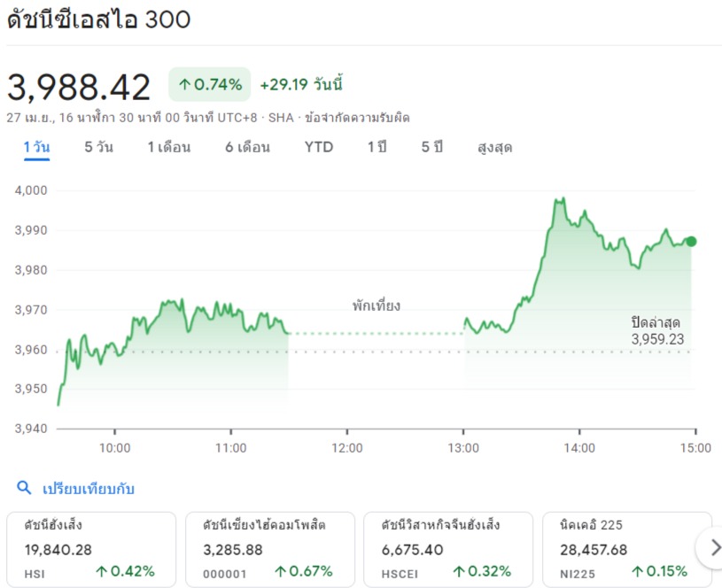
Task: Click the chart peak near 14:00
Action: click(560, 200)
